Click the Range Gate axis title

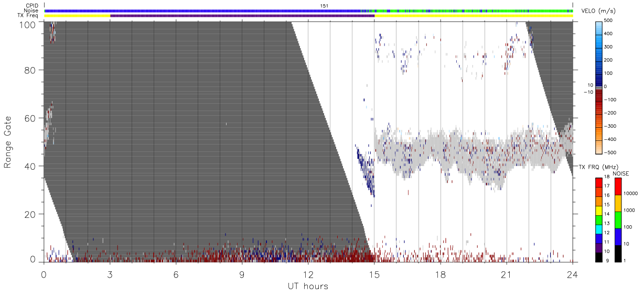tap(7, 142)
